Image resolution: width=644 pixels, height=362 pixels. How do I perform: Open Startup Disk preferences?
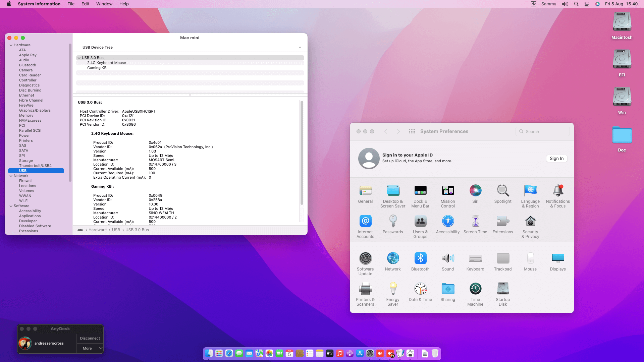[503, 289]
